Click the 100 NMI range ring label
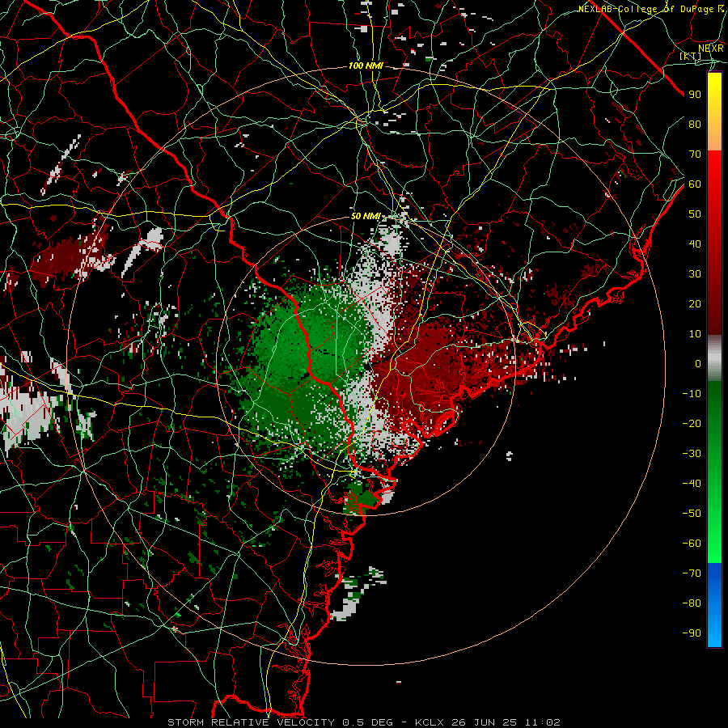The width and height of the screenshot is (728, 728). click(366, 66)
